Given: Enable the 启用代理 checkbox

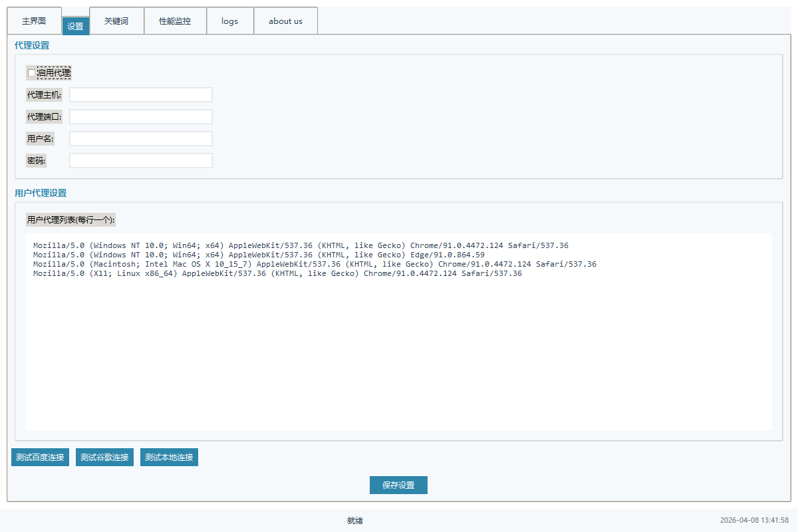Looking at the screenshot, I should (x=32, y=72).
